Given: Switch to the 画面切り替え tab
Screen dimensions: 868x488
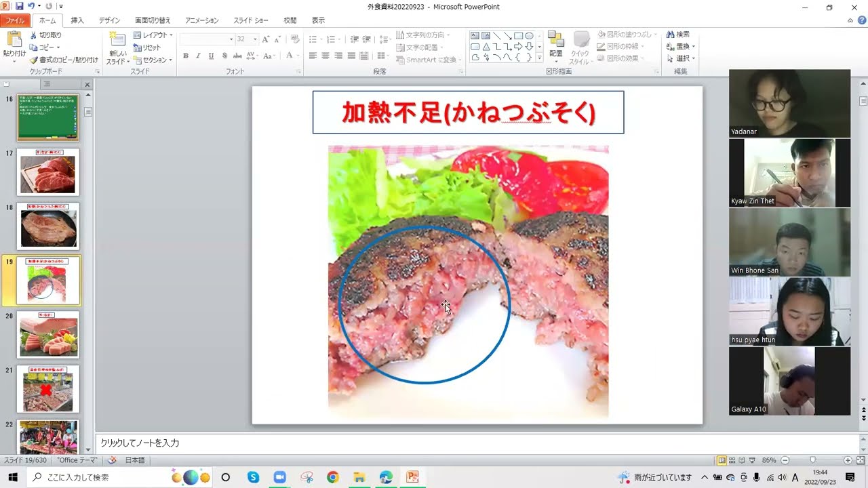Looking at the screenshot, I should click(x=153, y=21).
